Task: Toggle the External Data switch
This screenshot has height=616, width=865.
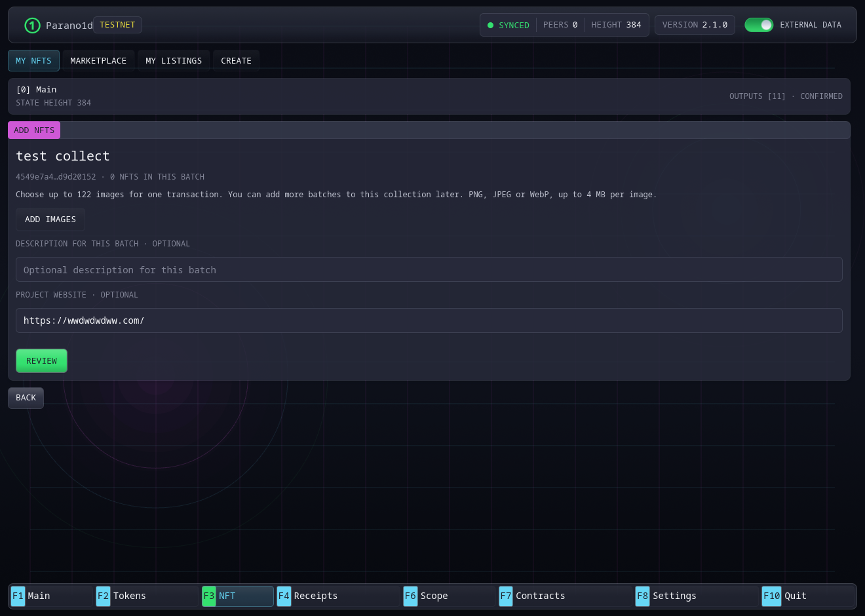Action: (x=759, y=25)
